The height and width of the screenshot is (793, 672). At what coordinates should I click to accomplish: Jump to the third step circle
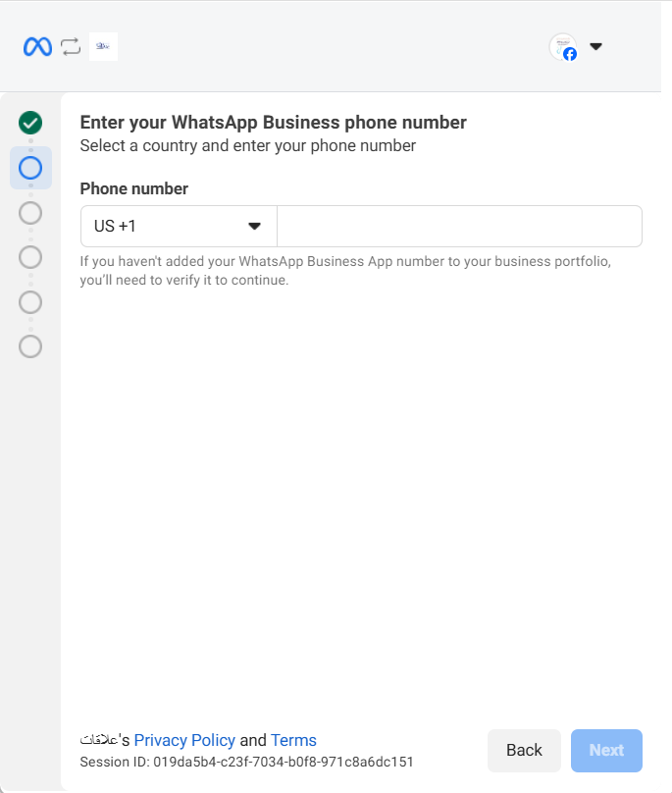coord(30,213)
